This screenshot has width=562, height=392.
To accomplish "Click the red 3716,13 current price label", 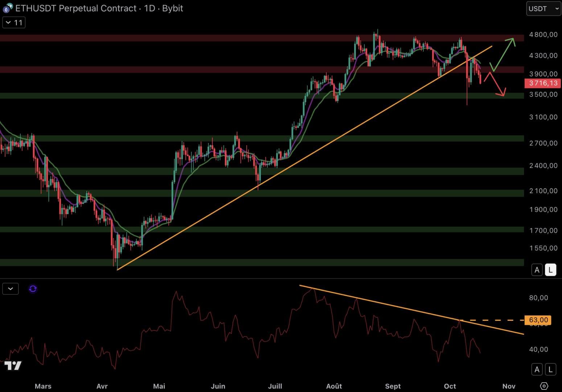I will point(543,83).
